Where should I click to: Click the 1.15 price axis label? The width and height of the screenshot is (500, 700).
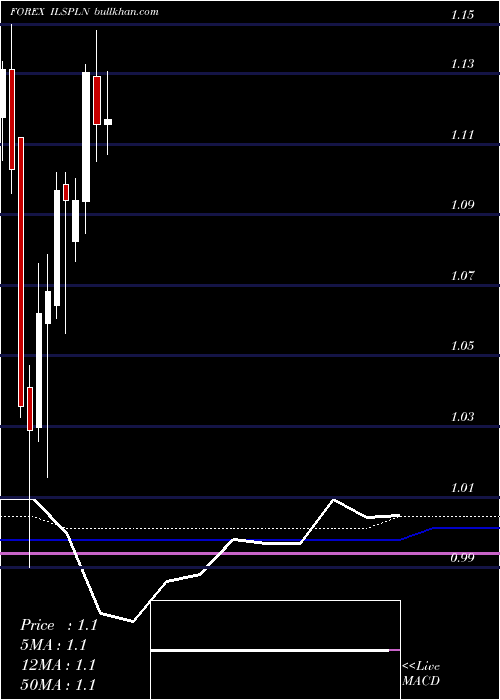tap(462, 15)
